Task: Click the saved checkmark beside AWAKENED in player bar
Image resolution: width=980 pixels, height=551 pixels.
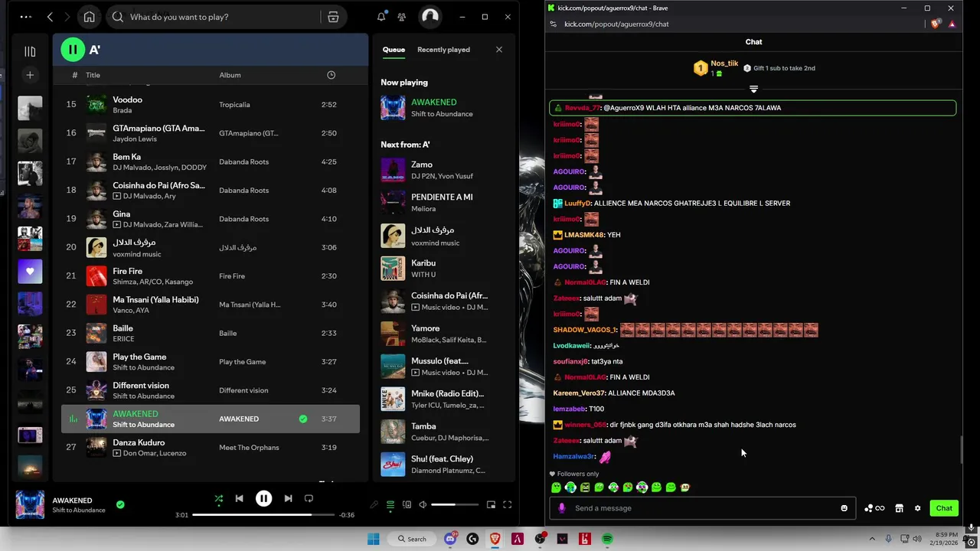Action: point(120,504)
